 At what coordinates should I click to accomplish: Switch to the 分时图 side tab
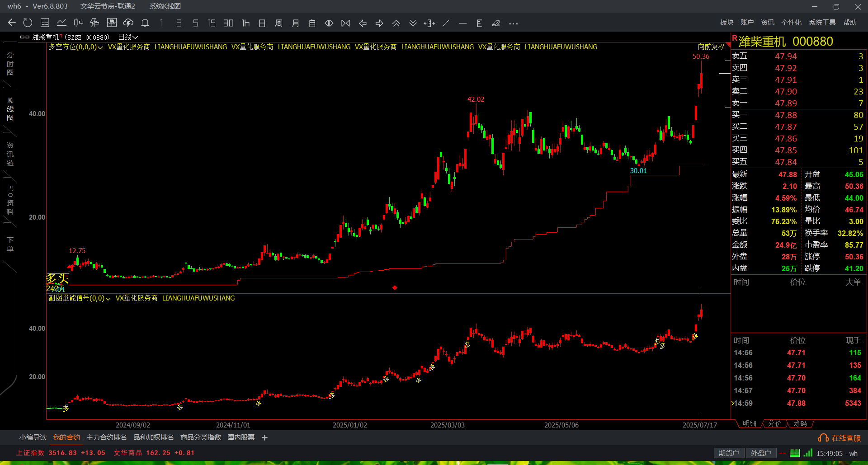10,64
